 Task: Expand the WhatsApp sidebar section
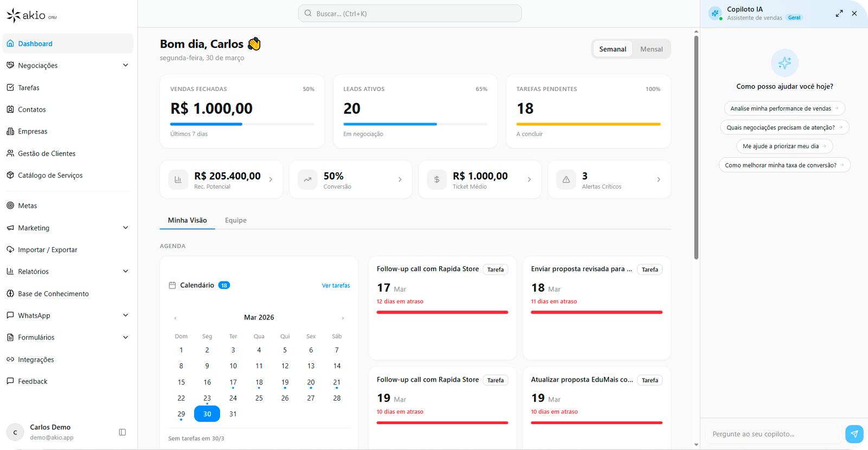point(125,315)
